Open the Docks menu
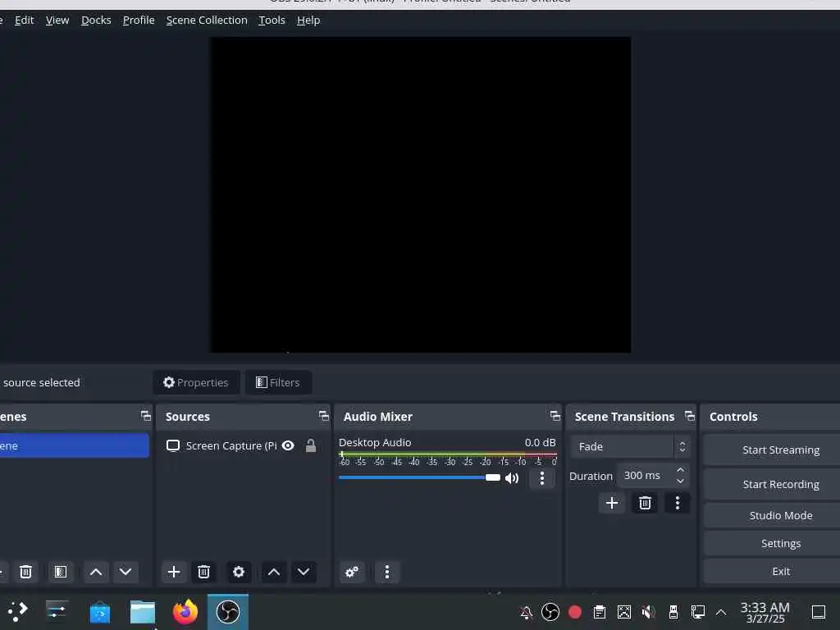This screenshot has height=630, width=840. [96, 21]
